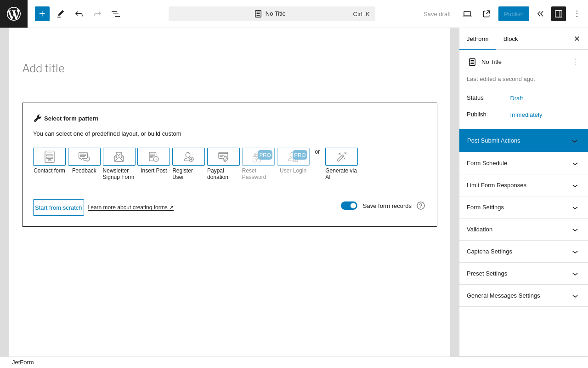Open the block inserter plus button
The height and width of the screenshot is (368, 588).
coord(42,14)
